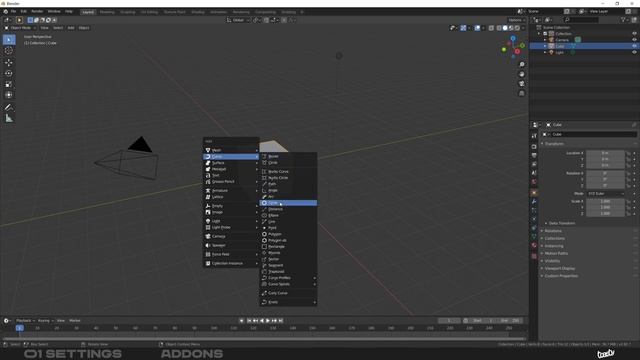Open the Render menu
The width and height of the screenshot is (640, 360).
tap(37, 12)
